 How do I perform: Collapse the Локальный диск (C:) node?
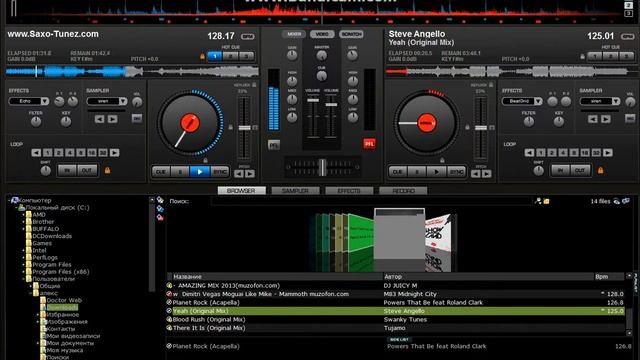[x=16, y=207]
